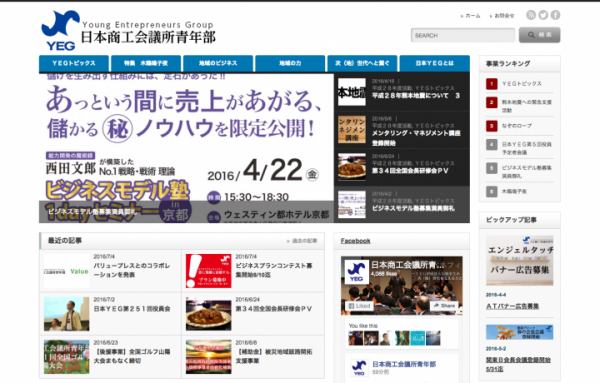Open the Facebook icon in header
The height and width of the screenshot is (383, 600).
tap(555, 15)
